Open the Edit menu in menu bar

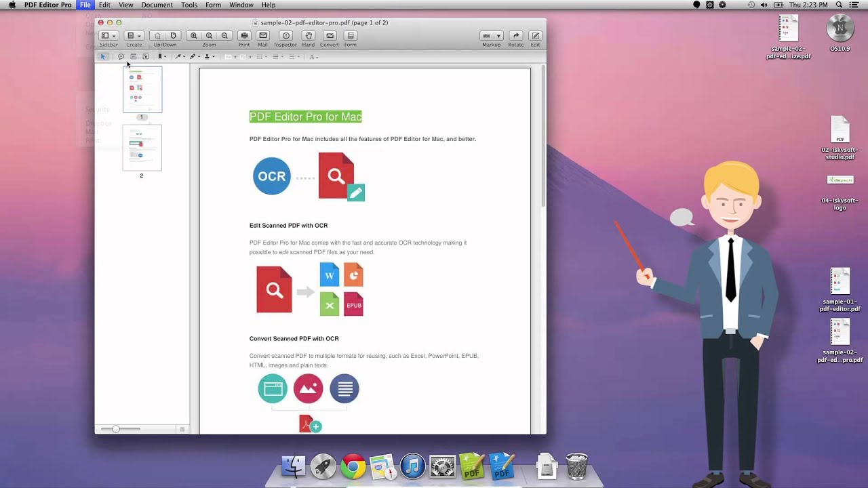tap(104, 5)
